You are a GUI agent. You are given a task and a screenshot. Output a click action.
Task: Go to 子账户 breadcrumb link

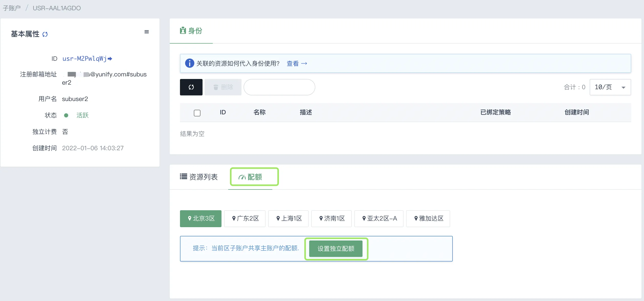tap(12, 8)
